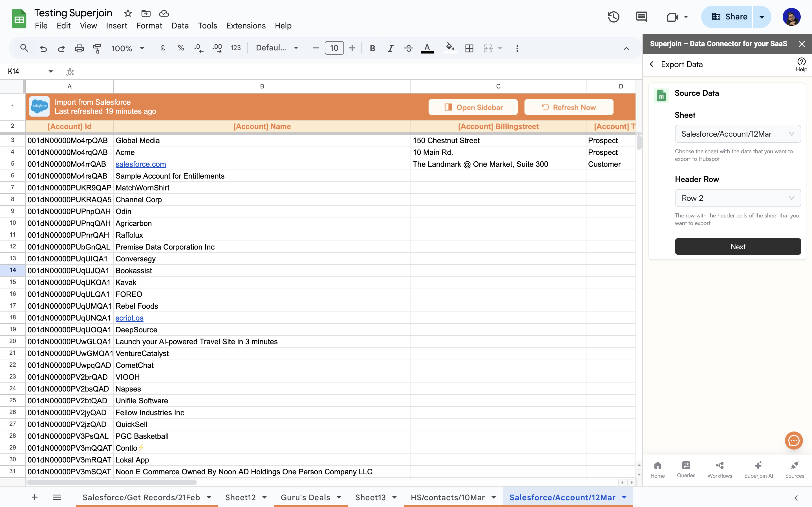
Task: Toggle bold formatting
Action: coord(372,48)
